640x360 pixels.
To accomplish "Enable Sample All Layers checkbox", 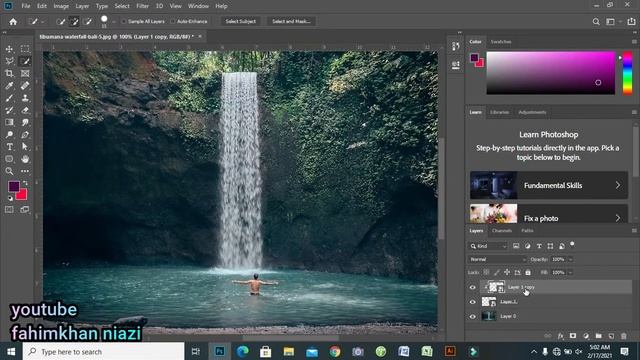I will point(124,21).
